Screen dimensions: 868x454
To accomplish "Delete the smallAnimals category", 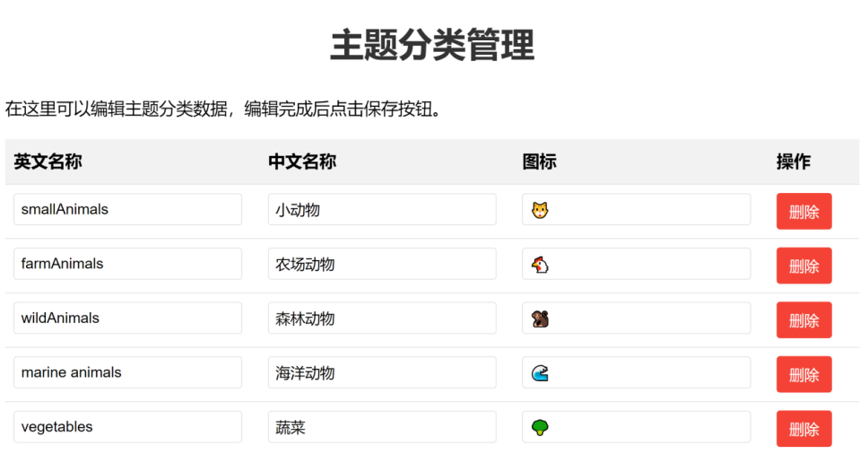I will [803, 211].
